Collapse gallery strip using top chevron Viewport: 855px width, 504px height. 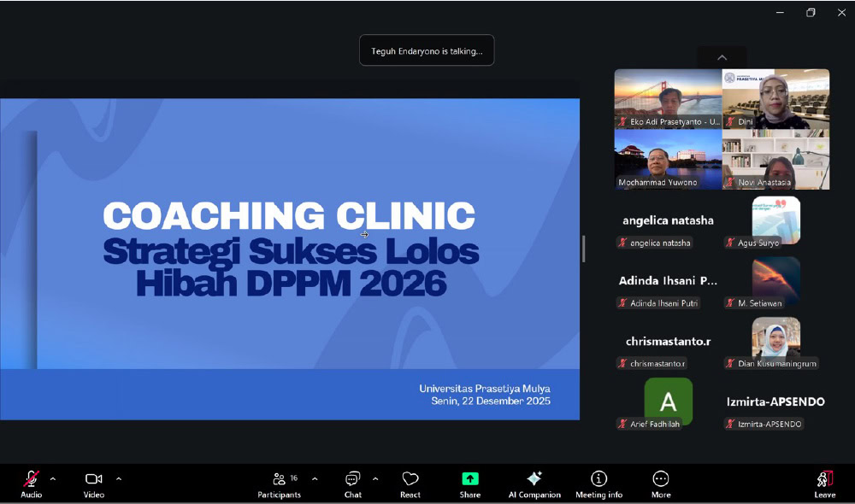(722, 57)
